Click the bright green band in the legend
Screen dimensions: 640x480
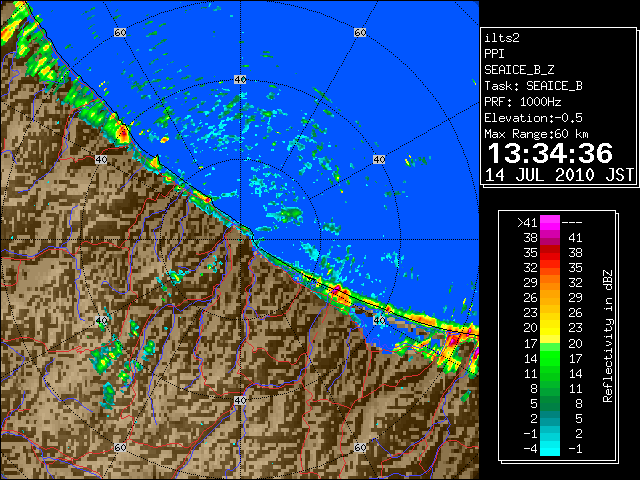tap(550, 358)
